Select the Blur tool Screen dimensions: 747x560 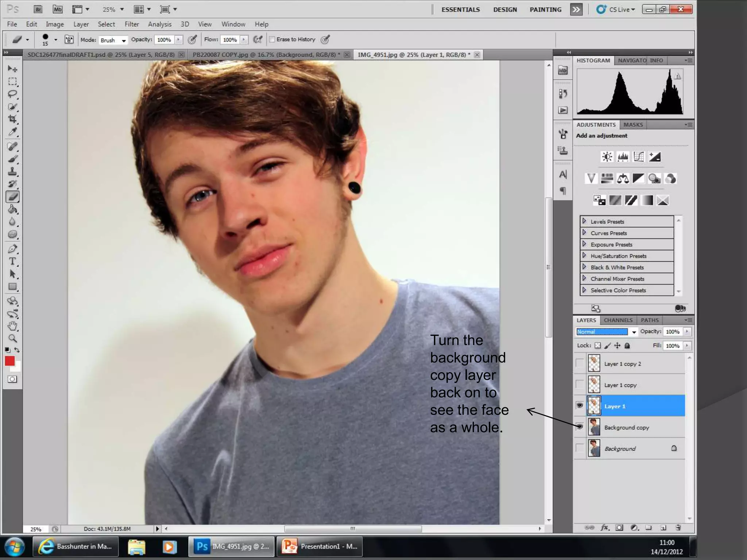click(12, 222)
